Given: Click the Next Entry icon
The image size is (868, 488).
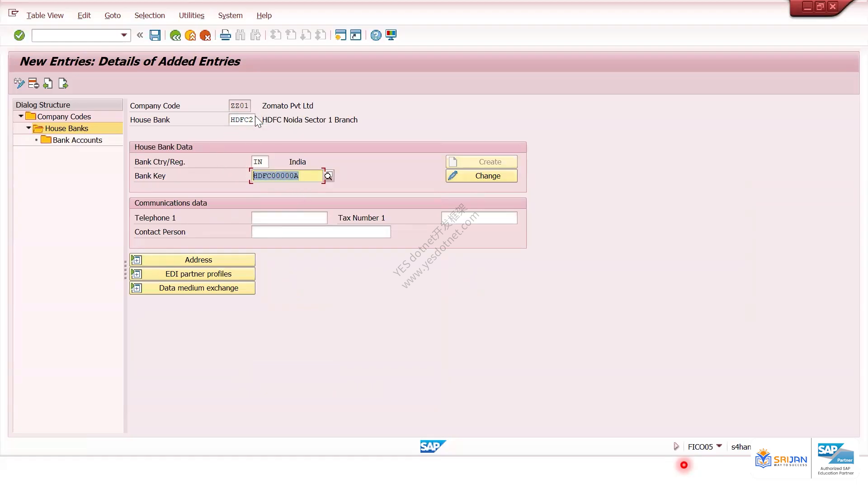Looking at the screenshot, I should (x=63, y=84).
